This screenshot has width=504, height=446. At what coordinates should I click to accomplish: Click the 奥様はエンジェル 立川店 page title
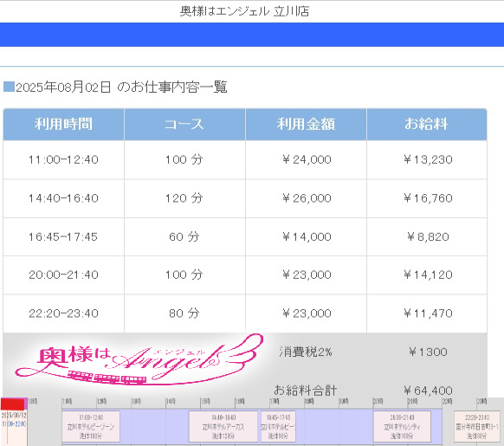coord(244,11)
